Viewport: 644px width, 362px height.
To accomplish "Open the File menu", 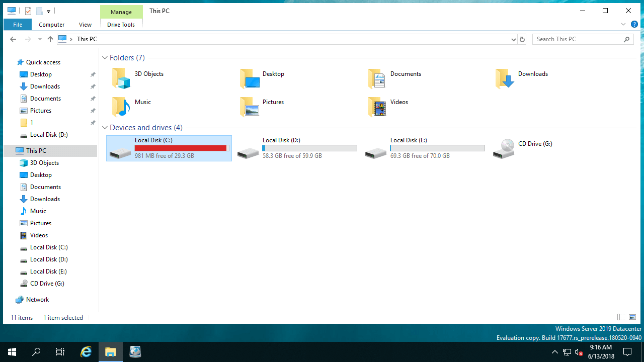I will point(18,25).
